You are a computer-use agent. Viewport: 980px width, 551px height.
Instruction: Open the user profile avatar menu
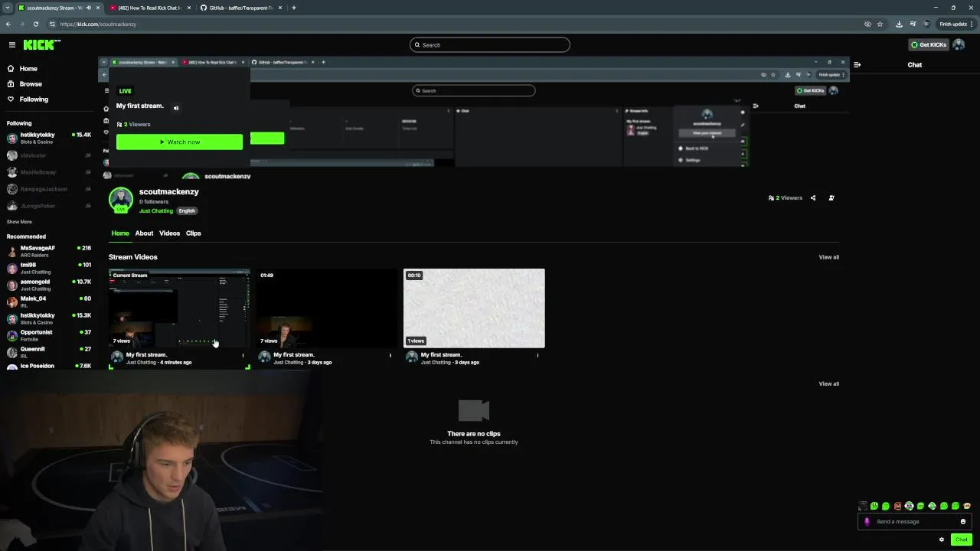(959, 45)
